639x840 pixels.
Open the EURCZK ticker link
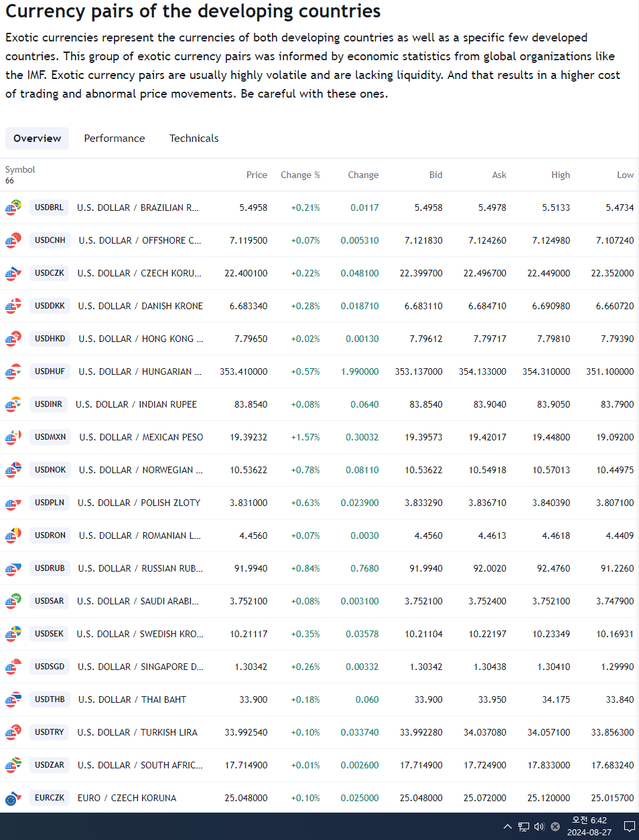coord(50,798)
